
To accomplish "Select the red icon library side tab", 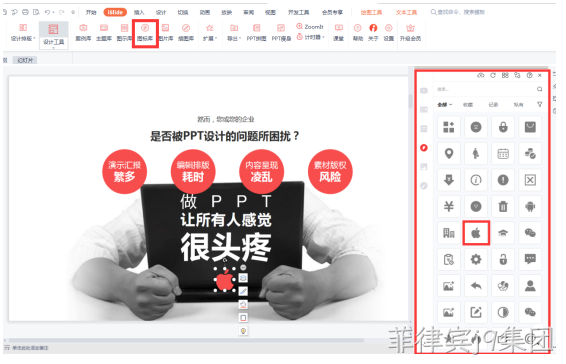I will [424, 148].
